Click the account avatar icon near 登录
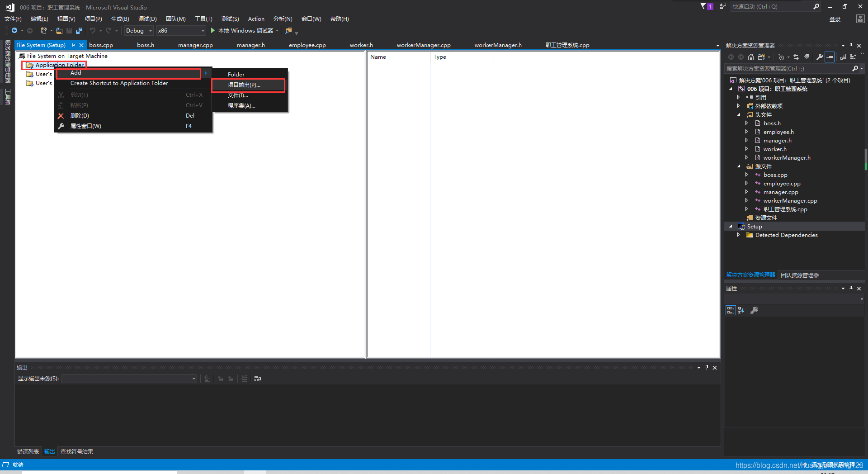868x474 pixels. coord(860,19)
